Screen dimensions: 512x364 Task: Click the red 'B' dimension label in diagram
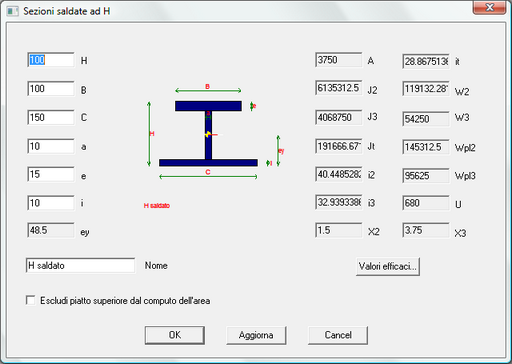(207, 87)
